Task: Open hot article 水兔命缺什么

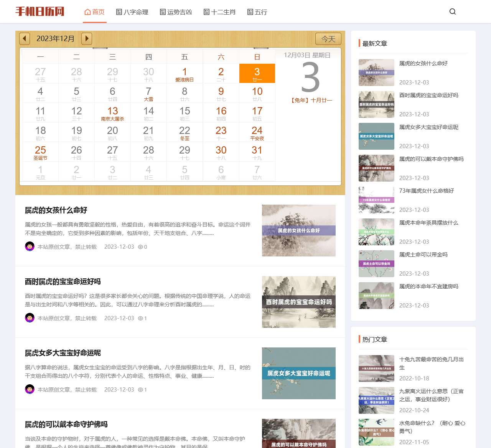Action: 432,427
